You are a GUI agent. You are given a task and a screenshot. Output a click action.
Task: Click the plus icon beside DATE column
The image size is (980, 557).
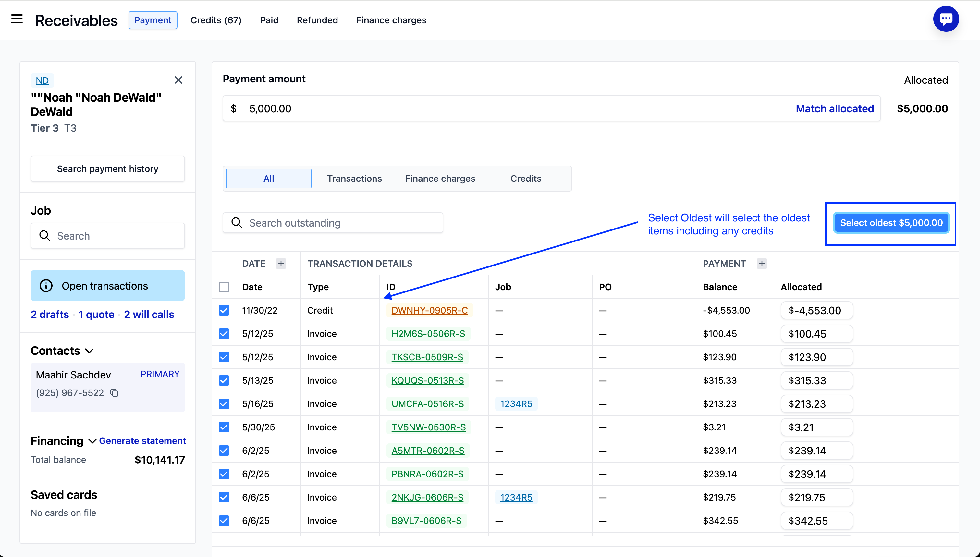(281, 264)
